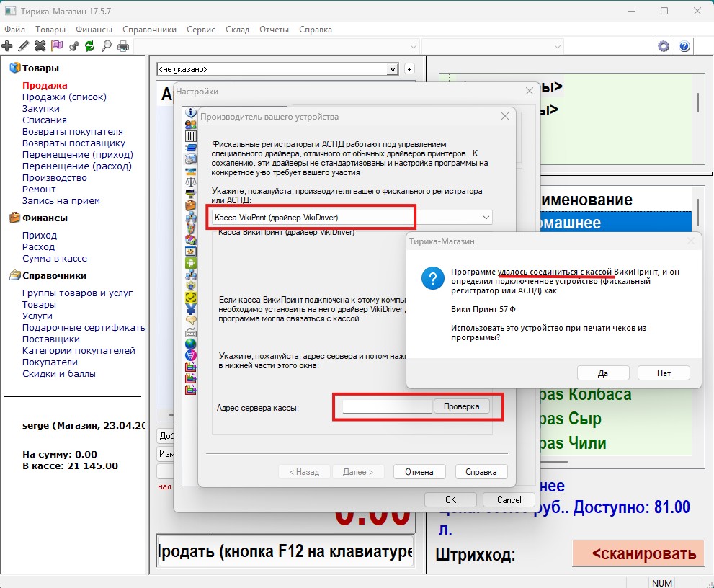Open the Справочники menu in menu bar
The image size is (714, 588).
(x=149, y=30)
